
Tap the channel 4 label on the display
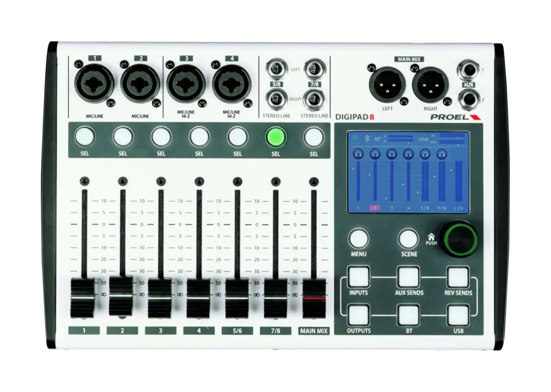click(x=408, y=208)
